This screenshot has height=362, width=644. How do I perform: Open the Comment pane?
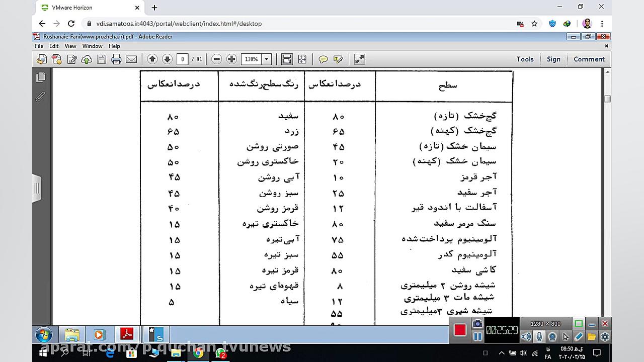click(589, 59)
